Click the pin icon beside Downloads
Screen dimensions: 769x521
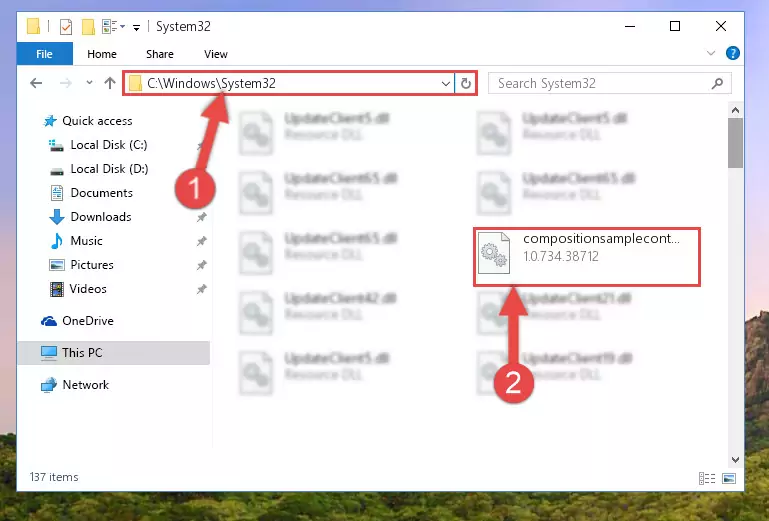point(202,217)
